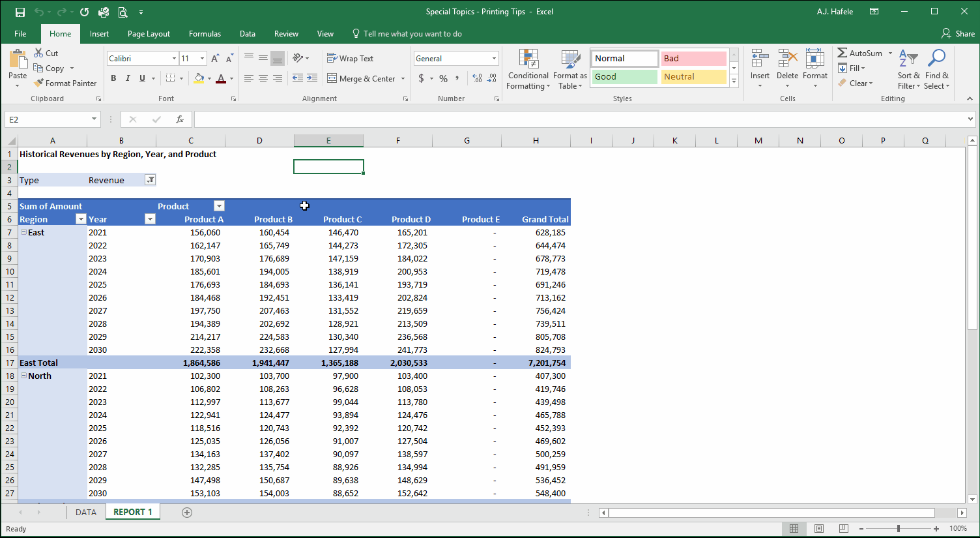Click the Undo arrow in the quick access toolbar

pos(39,12)
